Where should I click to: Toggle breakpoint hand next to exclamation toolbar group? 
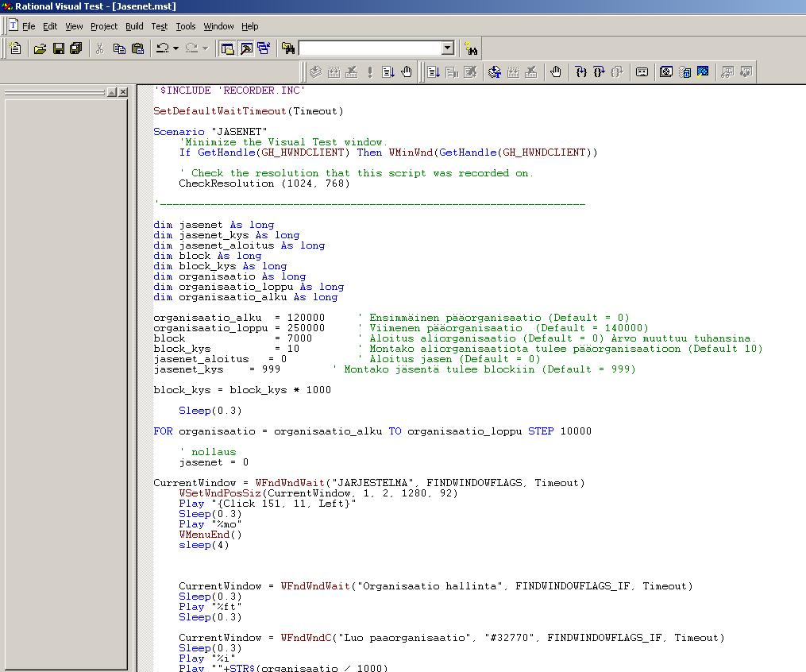[x=407, y=72]
